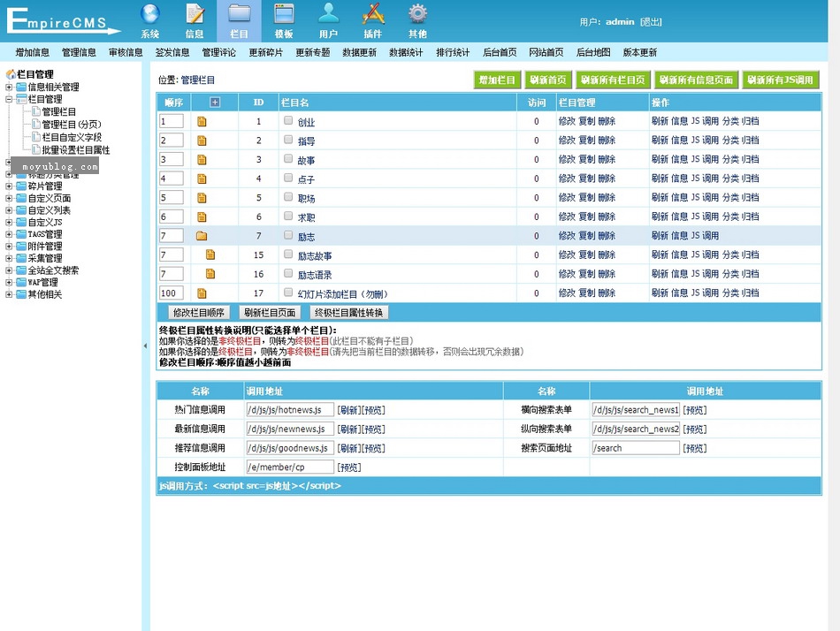Click the file icon in the 点子 row

202,179
